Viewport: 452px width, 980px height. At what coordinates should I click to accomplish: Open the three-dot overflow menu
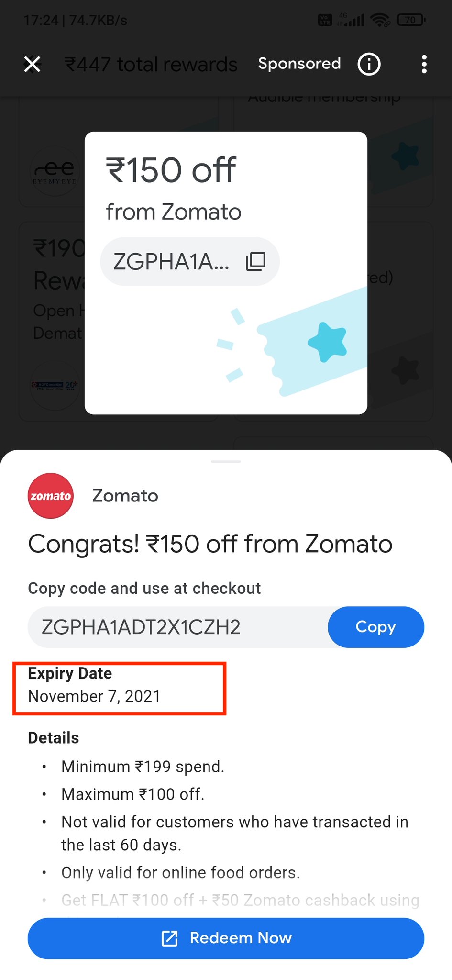[x=424, y=64]
